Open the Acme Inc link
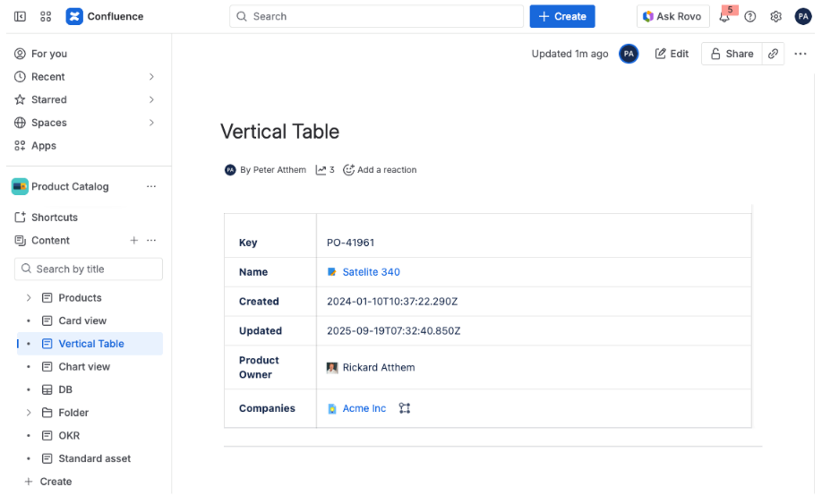This screenshot has height=504, width=822. [364, 408]
